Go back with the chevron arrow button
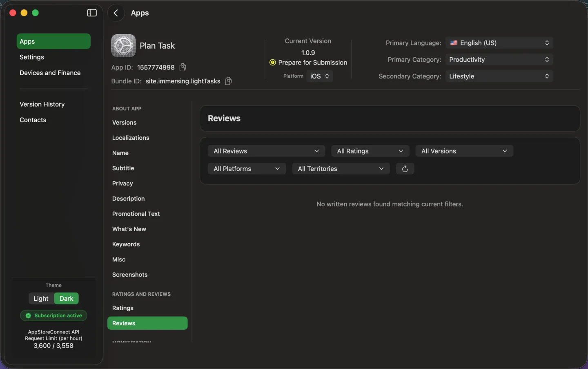 coord(116,13)
